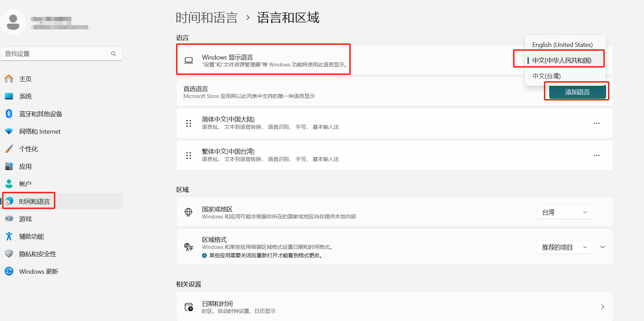Viewport: 644px width, 321px height.
Task: Click the Network and Internet Wi-Fi icon
Action: click(x=9, y=131)
